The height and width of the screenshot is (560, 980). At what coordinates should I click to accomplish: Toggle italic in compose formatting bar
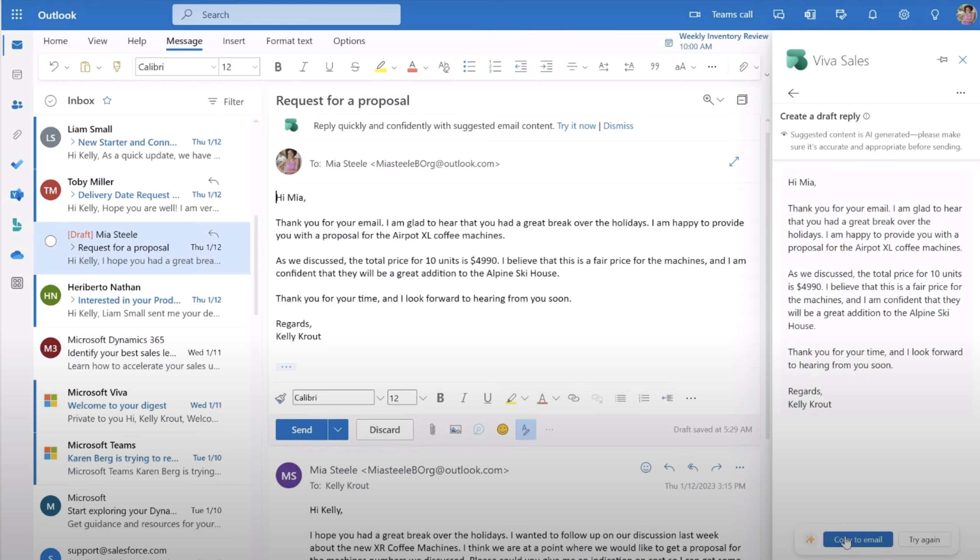tap(464, 398)
